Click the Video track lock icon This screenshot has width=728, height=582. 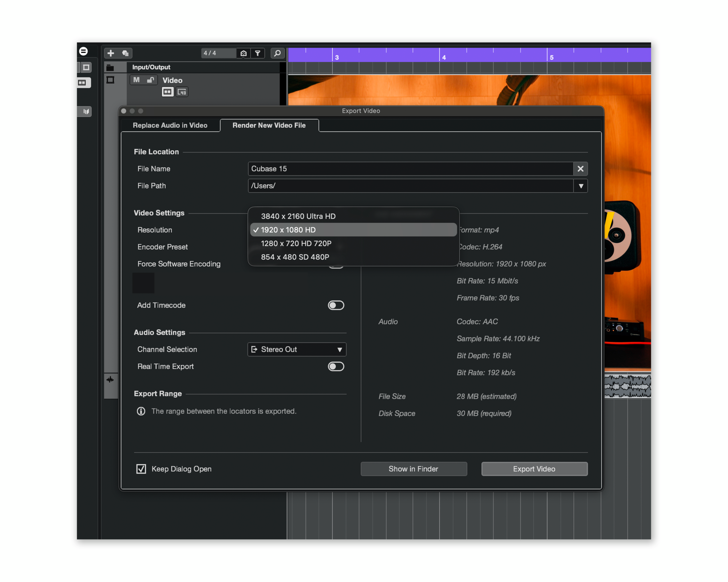click(x=150, y=80)
